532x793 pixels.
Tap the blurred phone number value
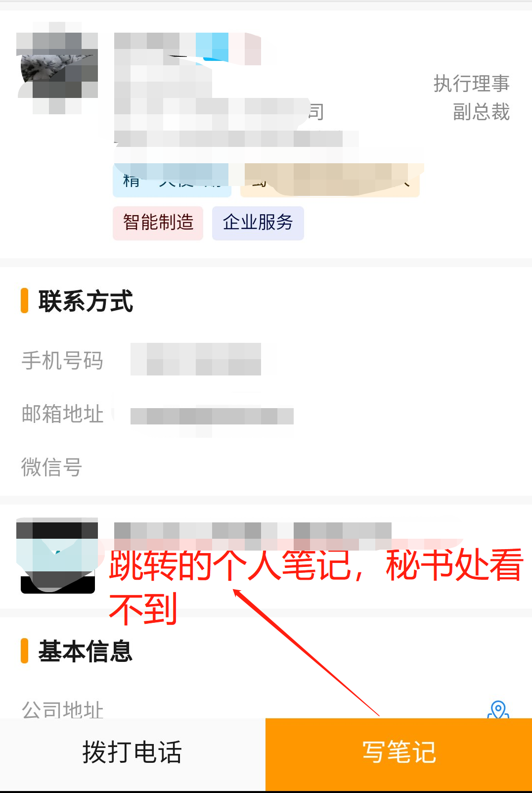coord(196,359)
